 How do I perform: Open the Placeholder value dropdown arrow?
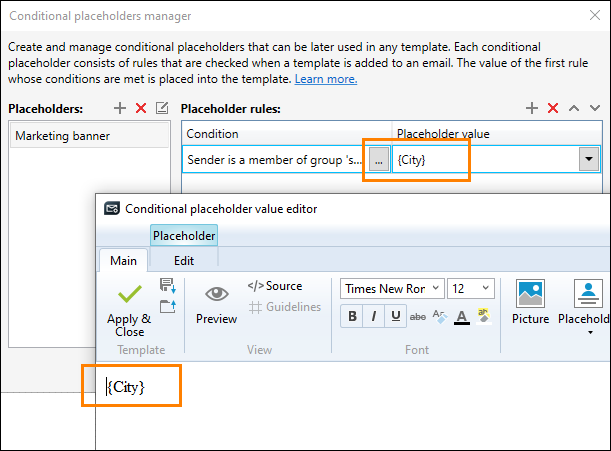pyautogui.click(x=589, y=159)
